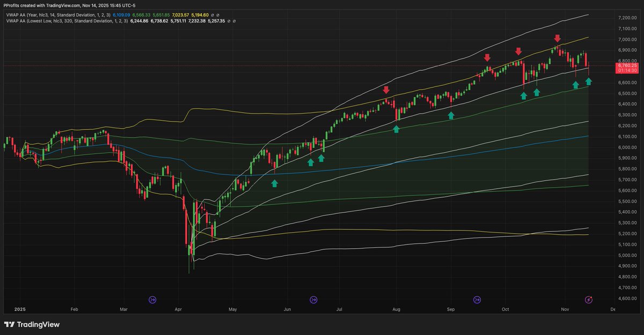Screen dimensions: 644x335
Task: Click the 5,200.00 price axis label
Action: tap(627, 234)
